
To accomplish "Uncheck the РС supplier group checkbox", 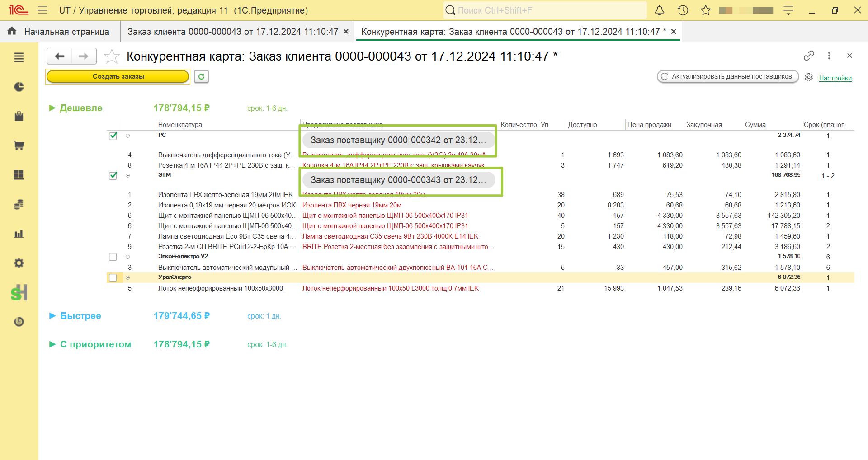I will coord(113,136).
